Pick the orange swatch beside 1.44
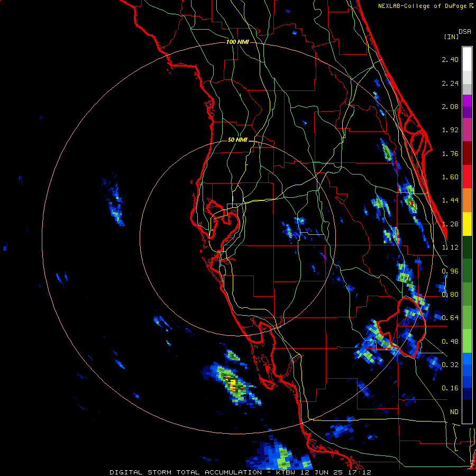Screen dimensions: 476x476 [467, 200]
